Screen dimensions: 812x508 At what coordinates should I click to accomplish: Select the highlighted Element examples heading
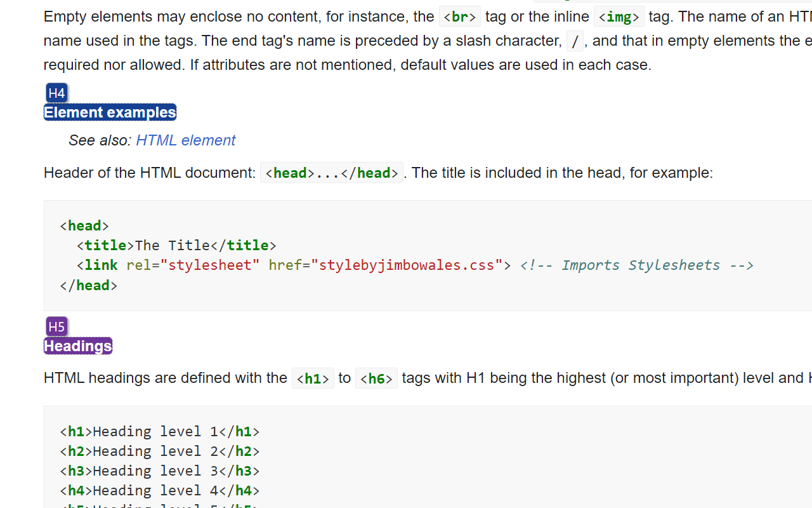[x=110, y=112]
